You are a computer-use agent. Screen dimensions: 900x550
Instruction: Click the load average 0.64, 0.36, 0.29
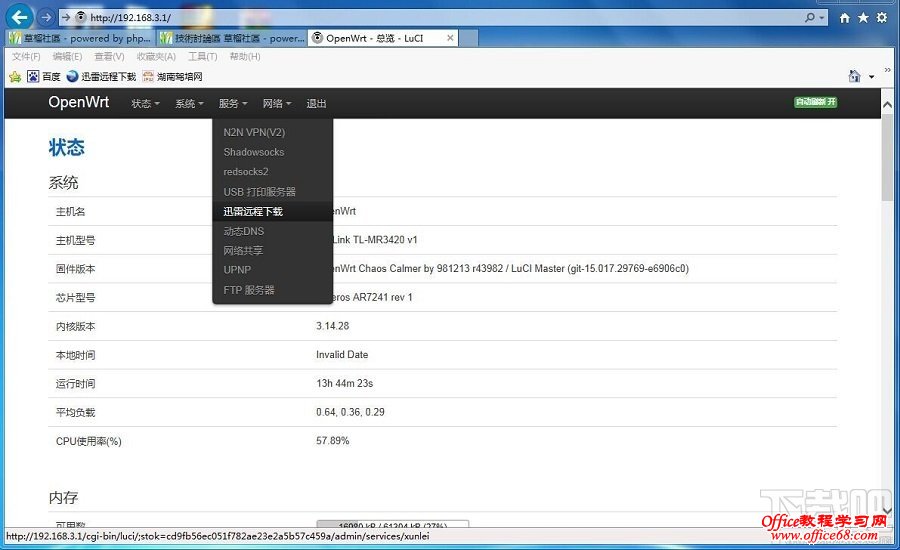350,412
